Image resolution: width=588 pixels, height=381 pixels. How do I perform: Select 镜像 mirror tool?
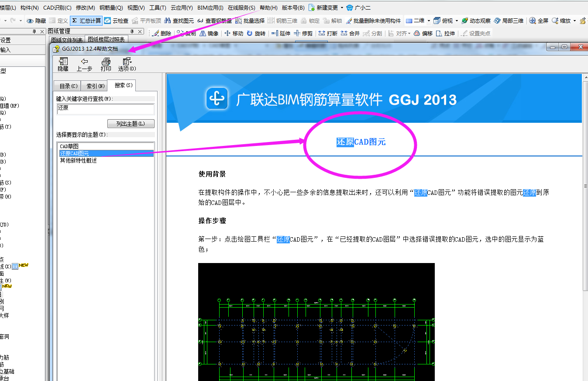click(x=209, y=33)
